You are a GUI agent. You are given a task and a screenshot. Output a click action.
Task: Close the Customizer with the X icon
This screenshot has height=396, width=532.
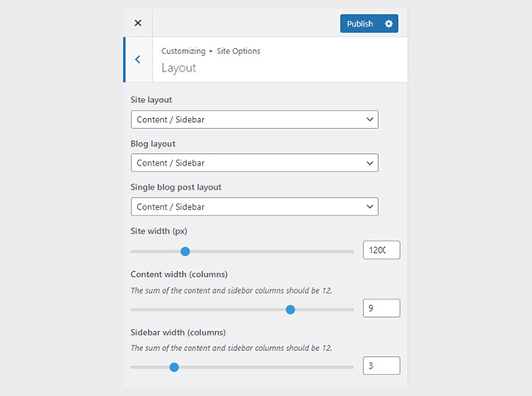(138, 23)
